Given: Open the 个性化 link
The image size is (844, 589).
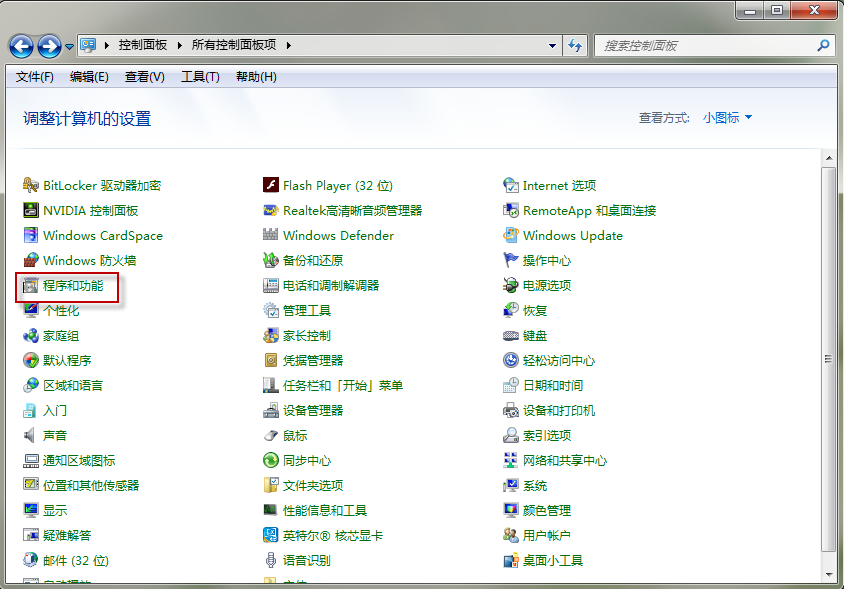Looking at the screenshot, I should tap(61, 311).
